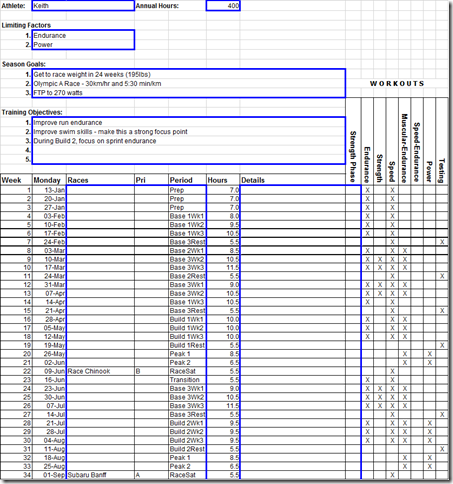Select the 'Build 2Wk1' period cell
453x484 pixels.
[x=187, y=423]
